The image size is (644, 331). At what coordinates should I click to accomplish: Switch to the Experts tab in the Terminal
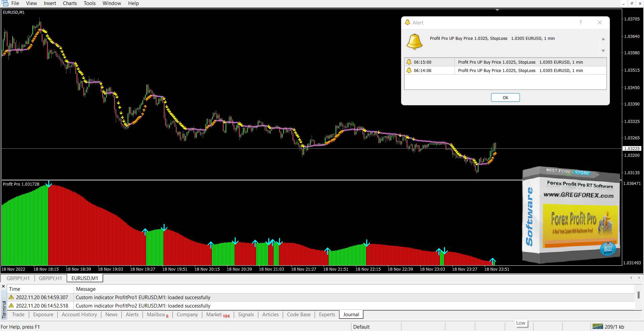tap(327, 315)
